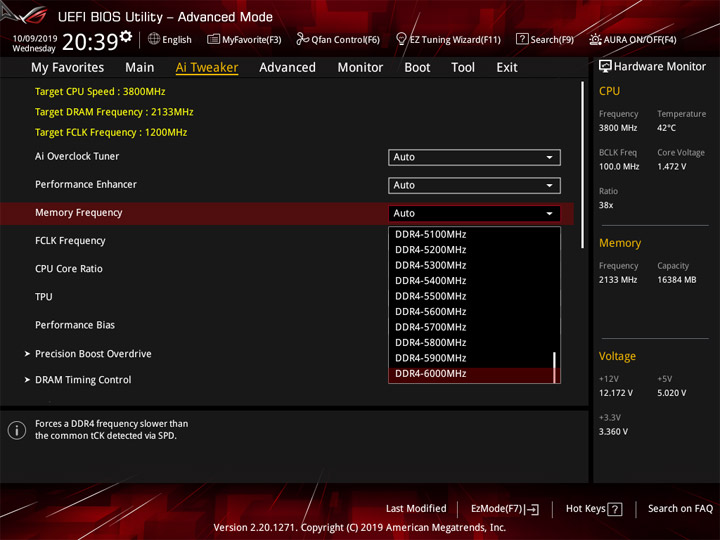Click the 10/09/2019 Wednesday date
The height and width of the screenshot is (540, 720).
[x=34, y=44]
